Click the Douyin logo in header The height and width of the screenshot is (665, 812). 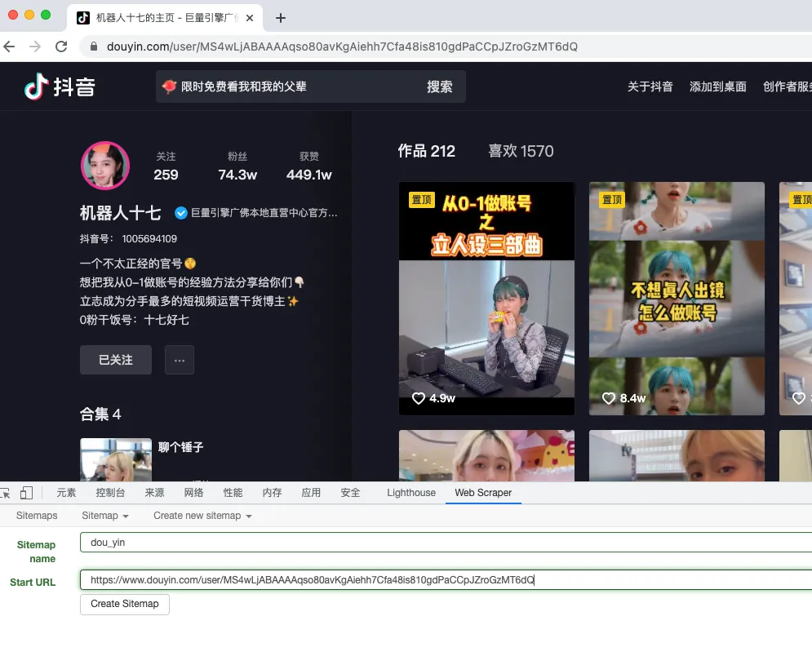click(x=60, y=86)
